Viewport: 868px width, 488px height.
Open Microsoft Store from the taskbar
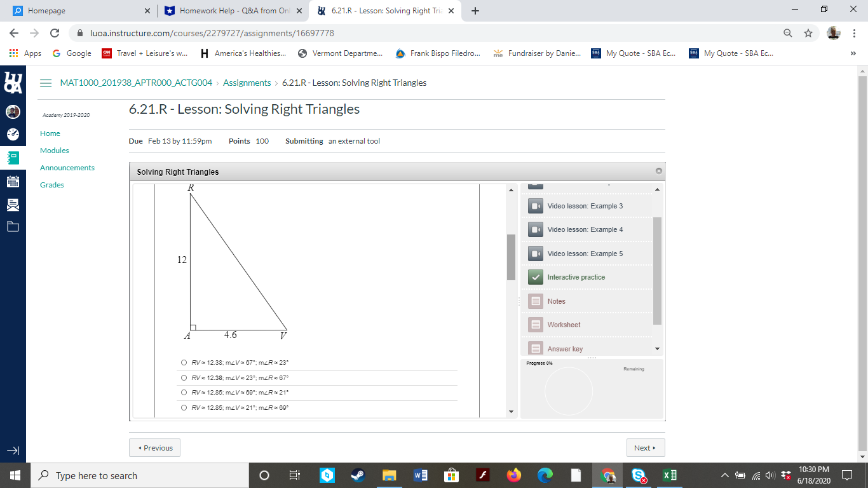point(451,475)
